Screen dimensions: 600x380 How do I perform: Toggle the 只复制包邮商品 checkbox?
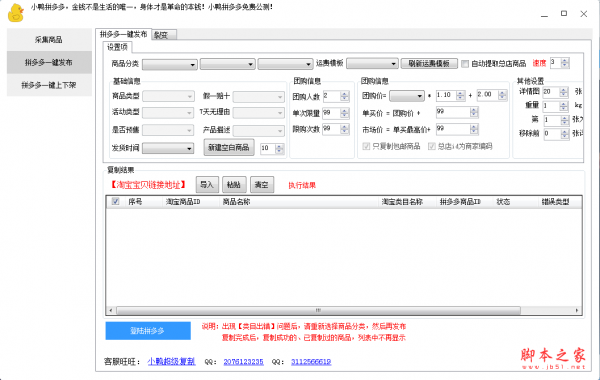point(366,147)
